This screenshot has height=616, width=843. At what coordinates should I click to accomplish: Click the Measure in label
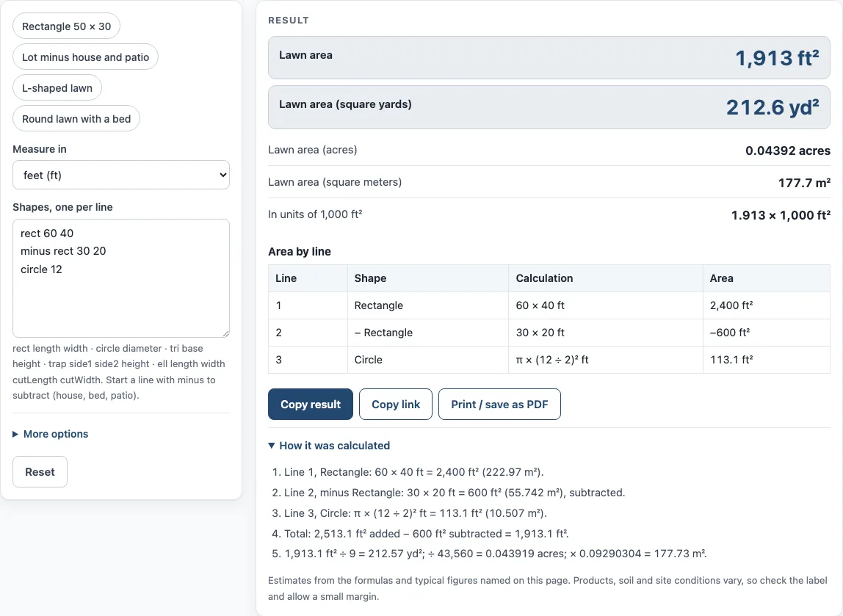tap(39, 149)
